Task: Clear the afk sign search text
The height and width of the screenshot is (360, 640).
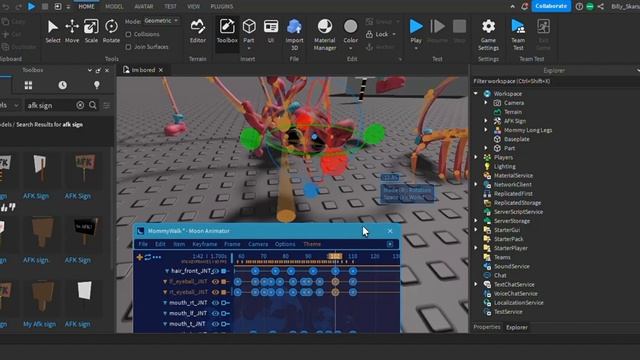Action: pos(80,105)
